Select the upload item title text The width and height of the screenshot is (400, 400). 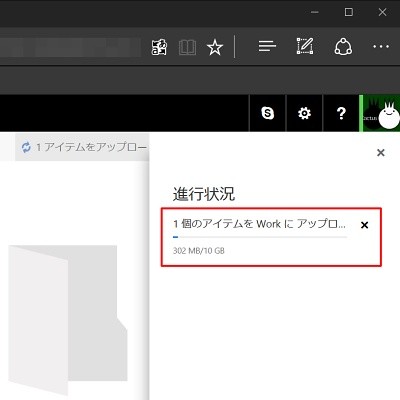(259, 224)
